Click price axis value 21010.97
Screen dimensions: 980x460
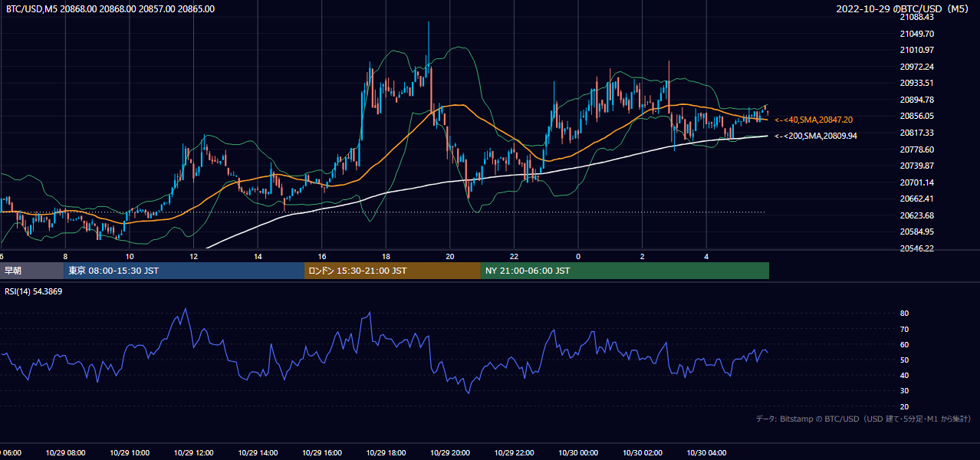(x=917, y=50)
